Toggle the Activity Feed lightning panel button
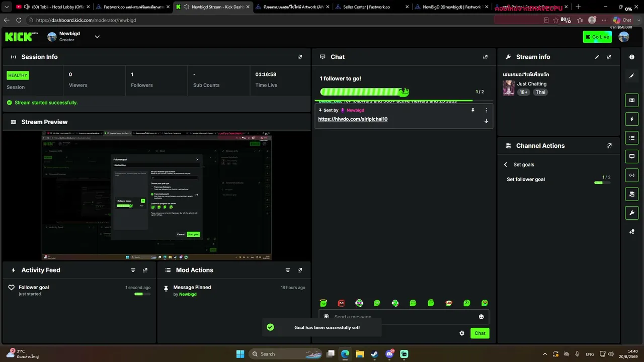Viewport: 644px width, 362px height. [x=632, y=119]
